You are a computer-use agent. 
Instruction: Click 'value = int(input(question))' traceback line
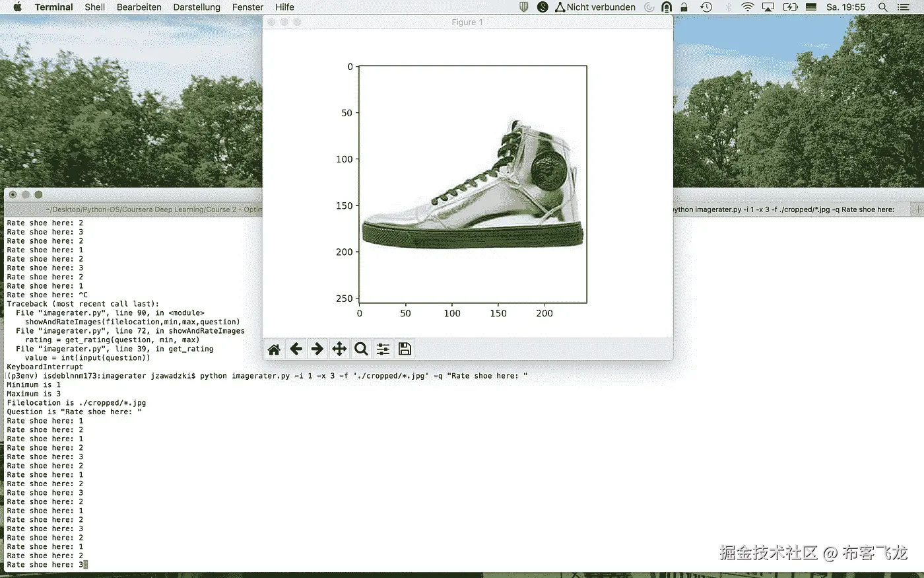click(x=88, y=357)
